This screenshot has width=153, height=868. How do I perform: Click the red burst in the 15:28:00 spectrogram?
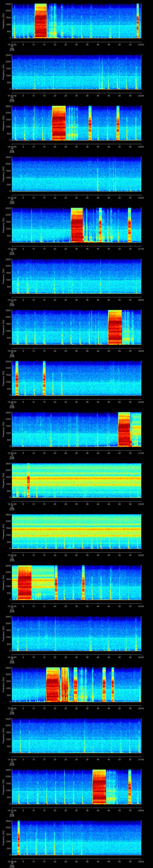pos(115,327)
